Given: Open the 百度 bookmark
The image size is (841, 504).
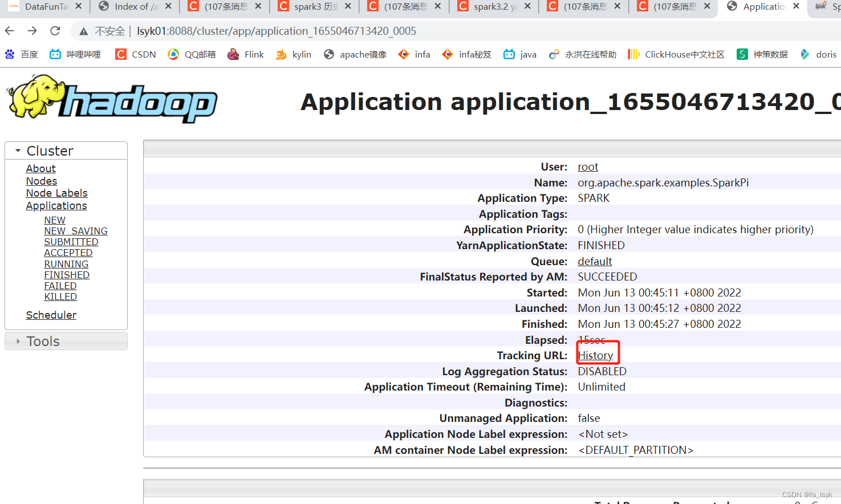Looking at the screenshot, I should pos(22,54).
